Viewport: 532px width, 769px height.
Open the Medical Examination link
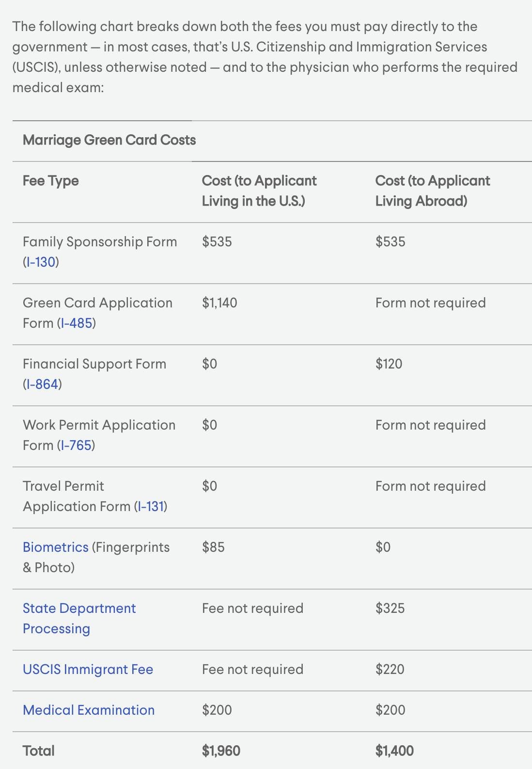point(89,710)
